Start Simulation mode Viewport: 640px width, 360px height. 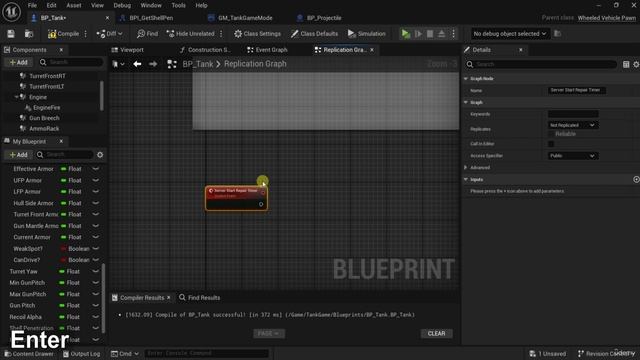pyautogui.click(x=367, y=34)
